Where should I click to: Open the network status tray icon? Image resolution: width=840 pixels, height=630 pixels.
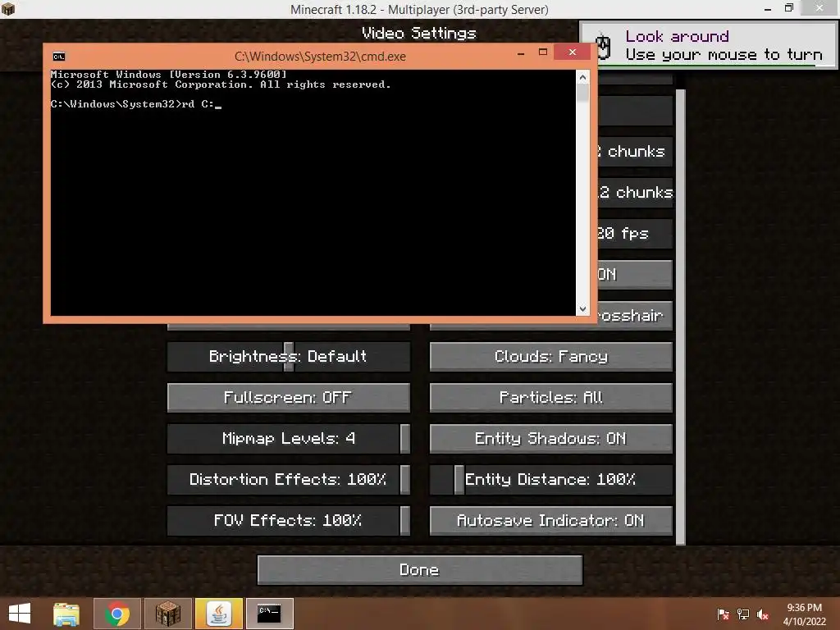point(743,614)
